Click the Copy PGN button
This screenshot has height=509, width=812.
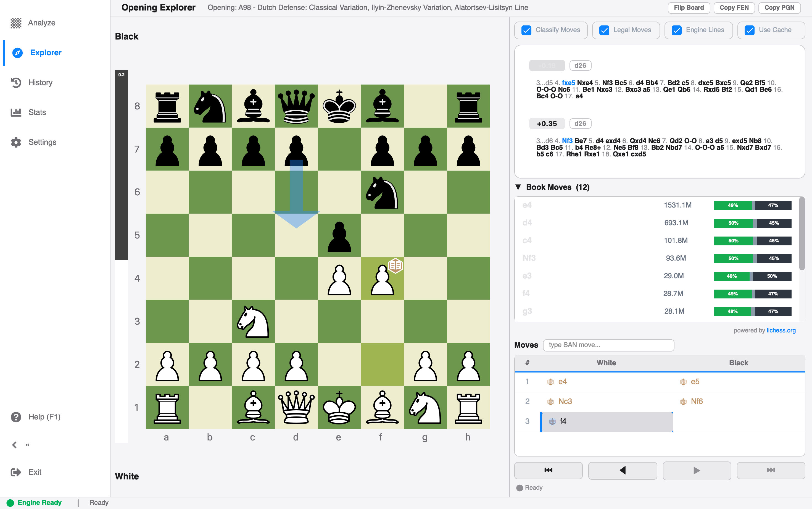click(779, 7)
